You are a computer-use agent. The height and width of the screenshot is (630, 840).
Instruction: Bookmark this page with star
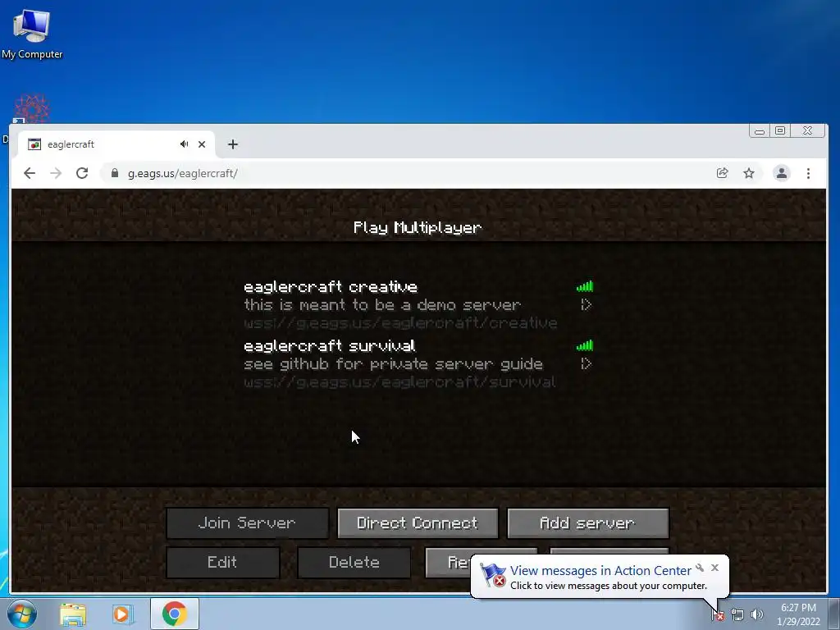749,173
